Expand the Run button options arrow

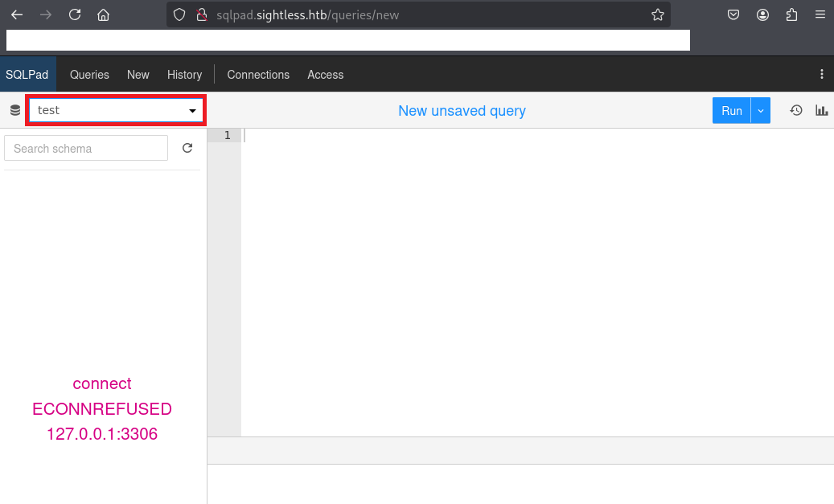761,110
